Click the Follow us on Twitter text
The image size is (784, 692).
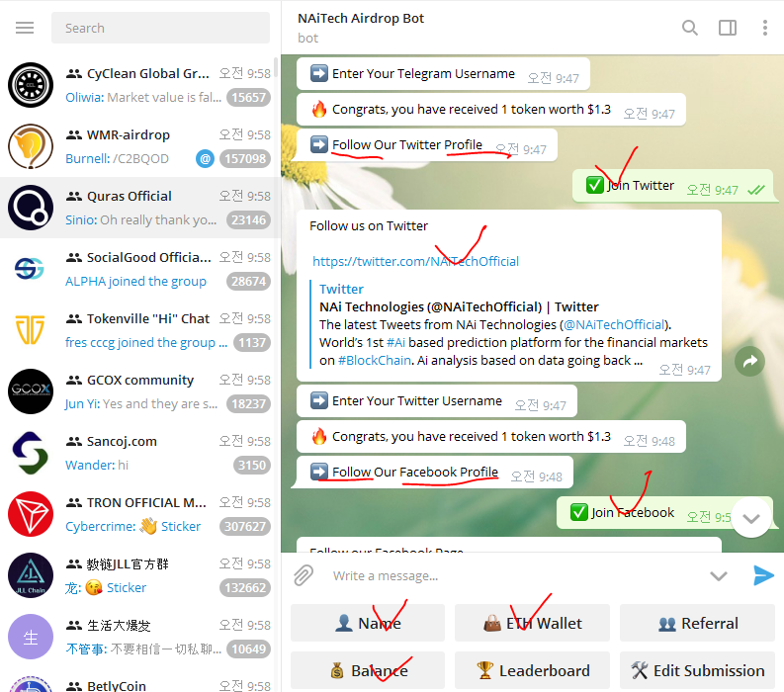[369, 226]
